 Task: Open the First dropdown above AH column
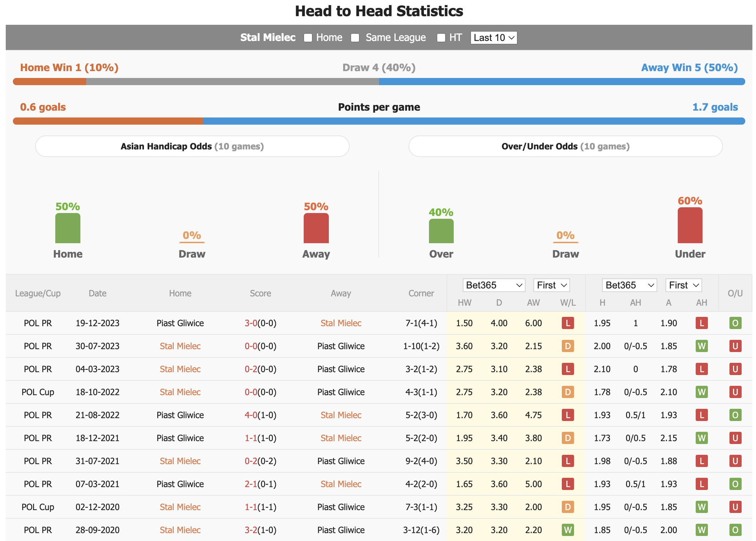click(683, 285)
